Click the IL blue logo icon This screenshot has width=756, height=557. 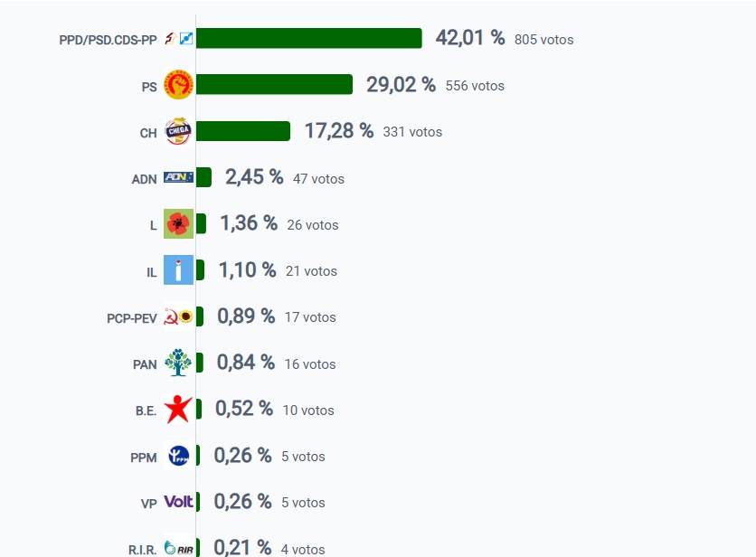point(178,269)
